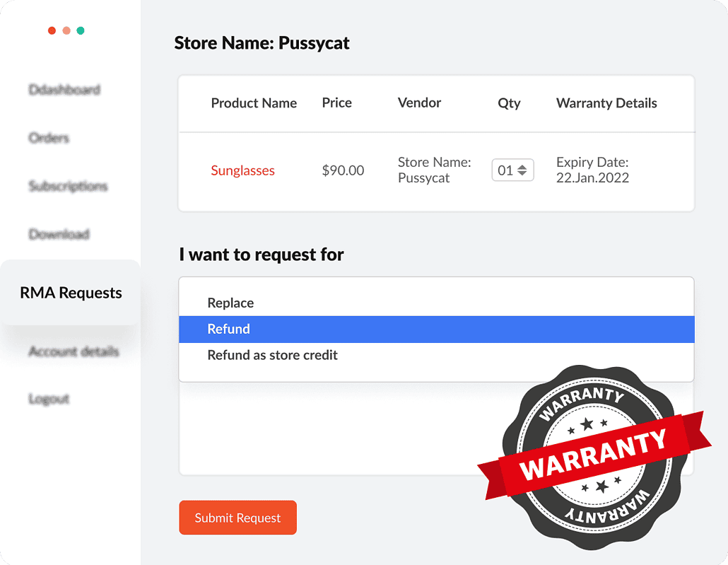Screen dimensions: 728x565
Task: Switch to the RMA Requests tab
Action: click(x=71, y=293)
